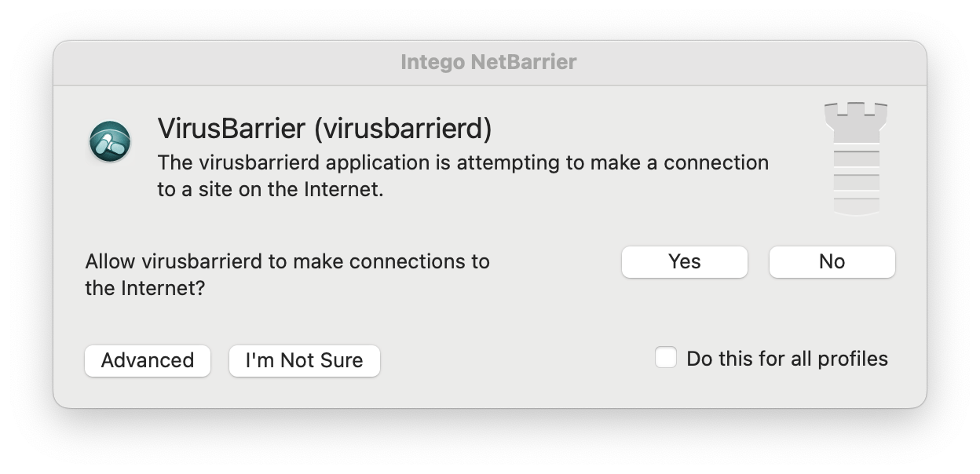Enable Do this for all profiles
980x474 pixels.
(x=666, y=359)
